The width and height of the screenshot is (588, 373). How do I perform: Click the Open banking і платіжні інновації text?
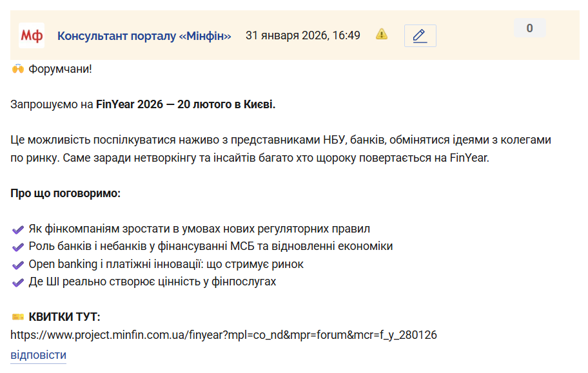166,264
